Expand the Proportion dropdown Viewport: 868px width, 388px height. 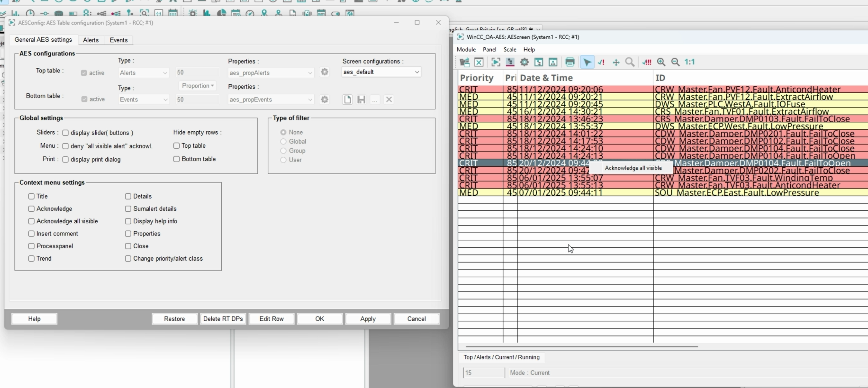197,86
